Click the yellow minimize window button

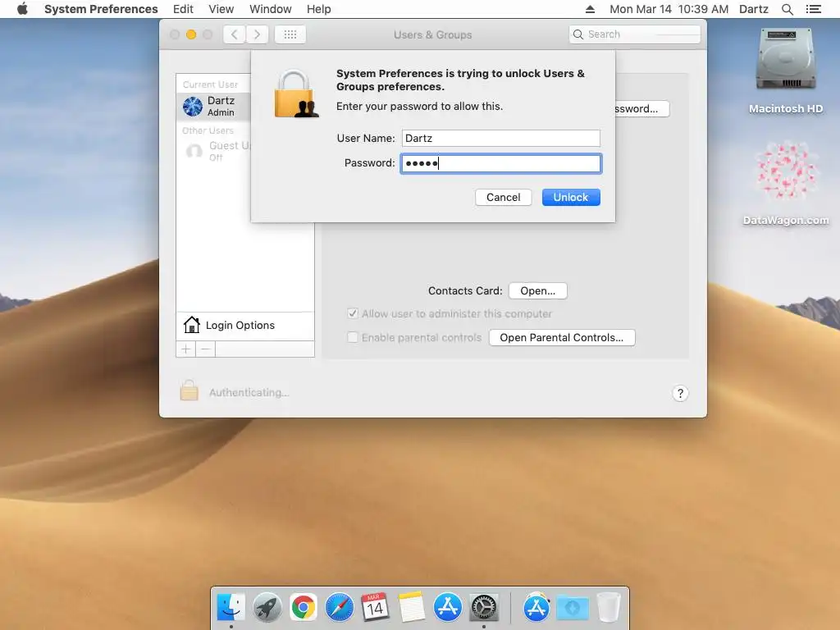point(191,34)
